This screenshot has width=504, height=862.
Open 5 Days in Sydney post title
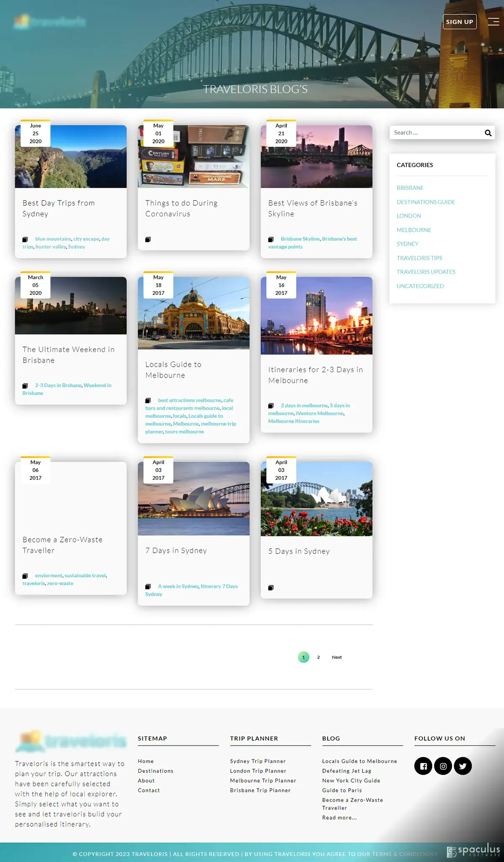pos(299,552)
